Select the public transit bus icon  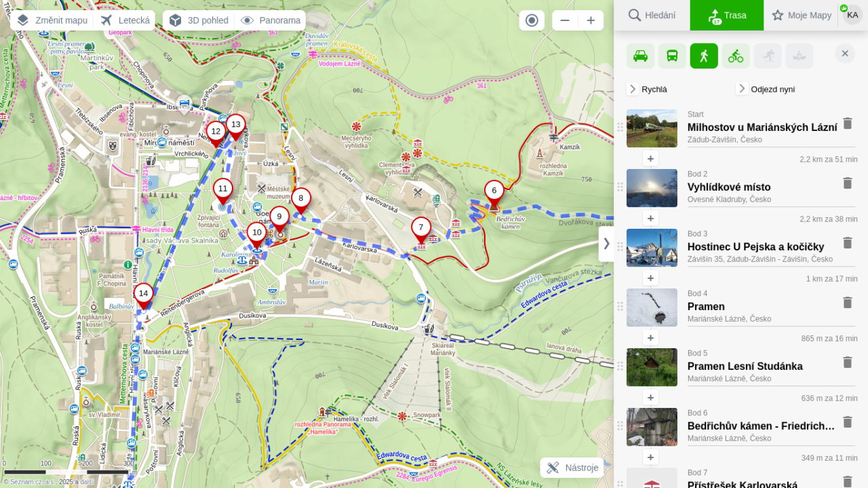coord(672,56)
